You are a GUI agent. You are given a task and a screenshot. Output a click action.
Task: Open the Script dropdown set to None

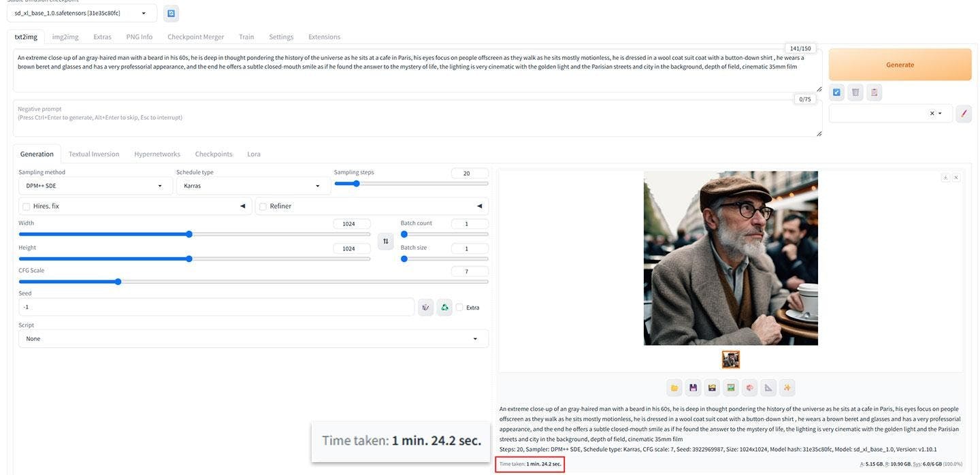tap(253, 339)
